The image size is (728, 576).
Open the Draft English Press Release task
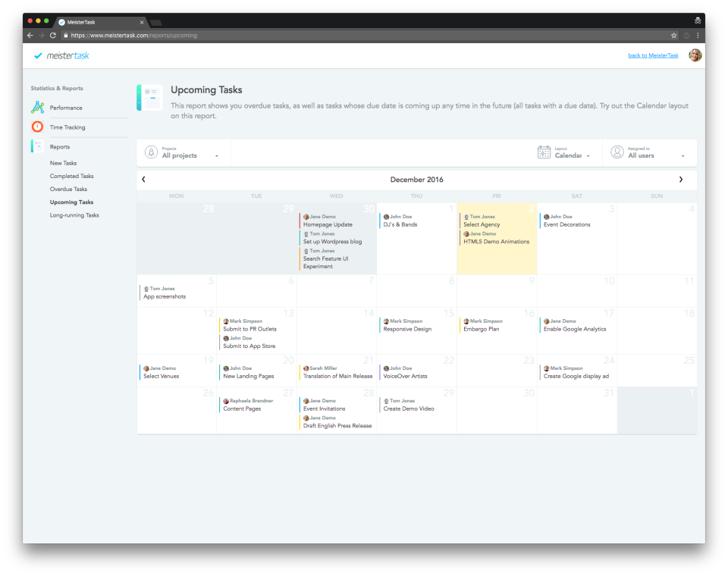(337, 426)
